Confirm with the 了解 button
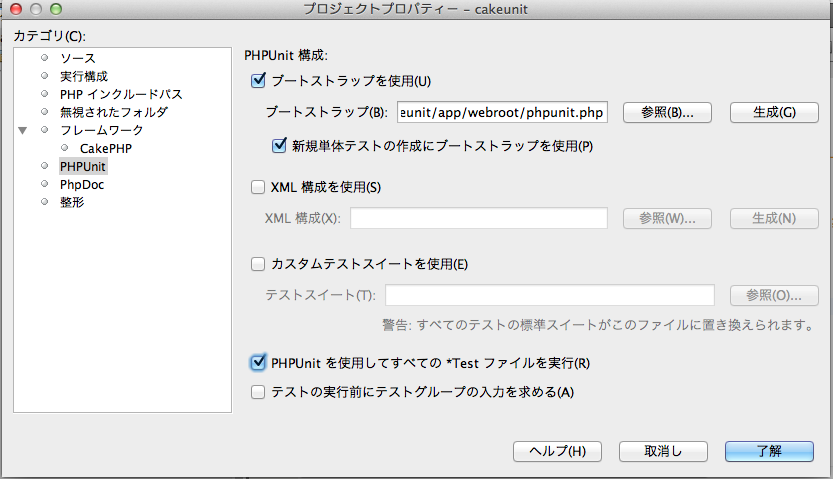 (x=769, y=451)
